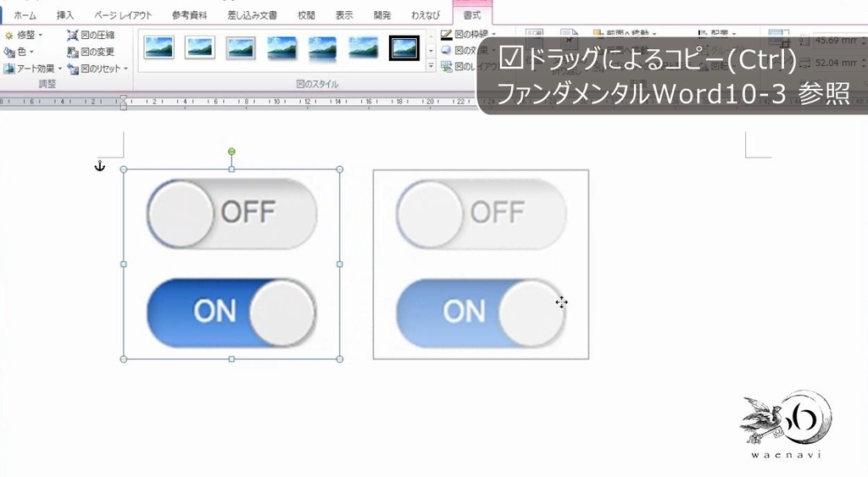Switch to the 挿入 tab

pos(65,15)
